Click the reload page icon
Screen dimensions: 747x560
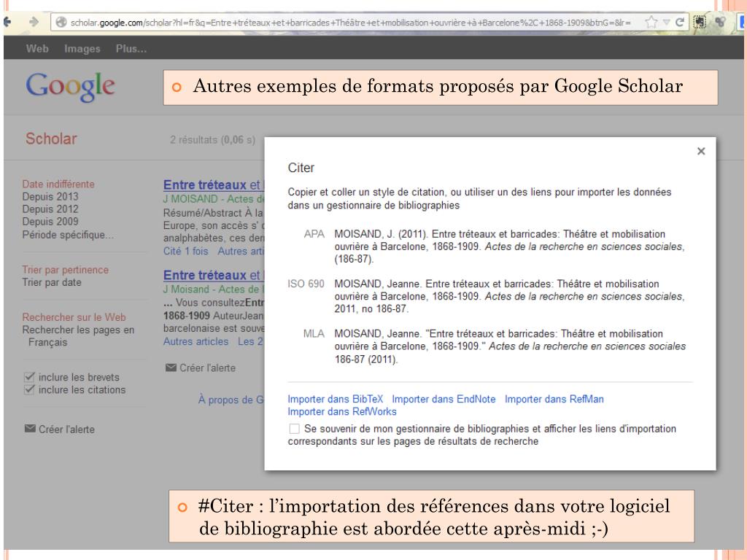tap(680, 22)
